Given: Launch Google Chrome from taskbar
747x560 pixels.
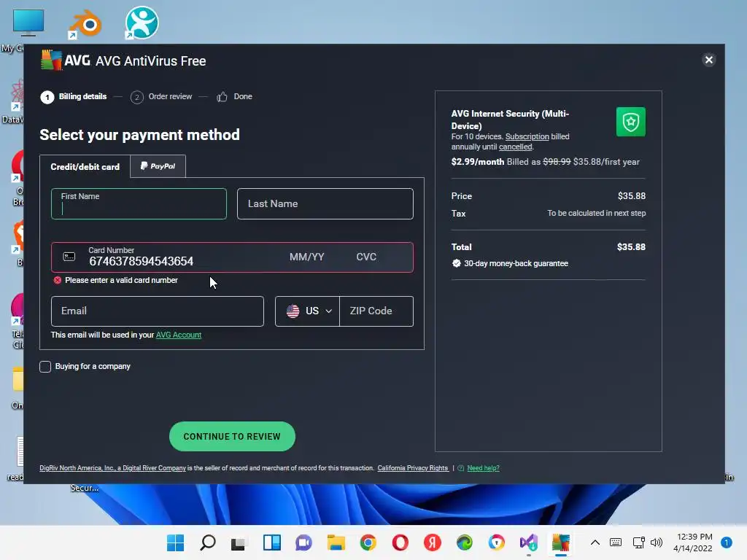Looking at the screenshot, I should 368,542.
